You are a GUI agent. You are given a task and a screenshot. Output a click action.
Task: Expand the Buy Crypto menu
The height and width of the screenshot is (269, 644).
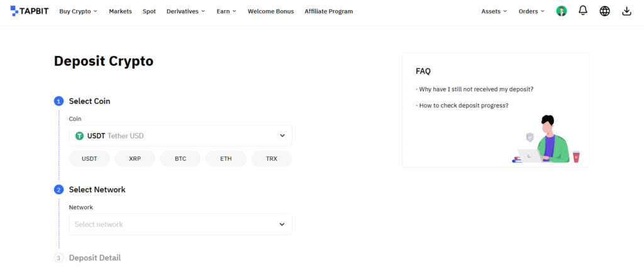tap(78, 11)
